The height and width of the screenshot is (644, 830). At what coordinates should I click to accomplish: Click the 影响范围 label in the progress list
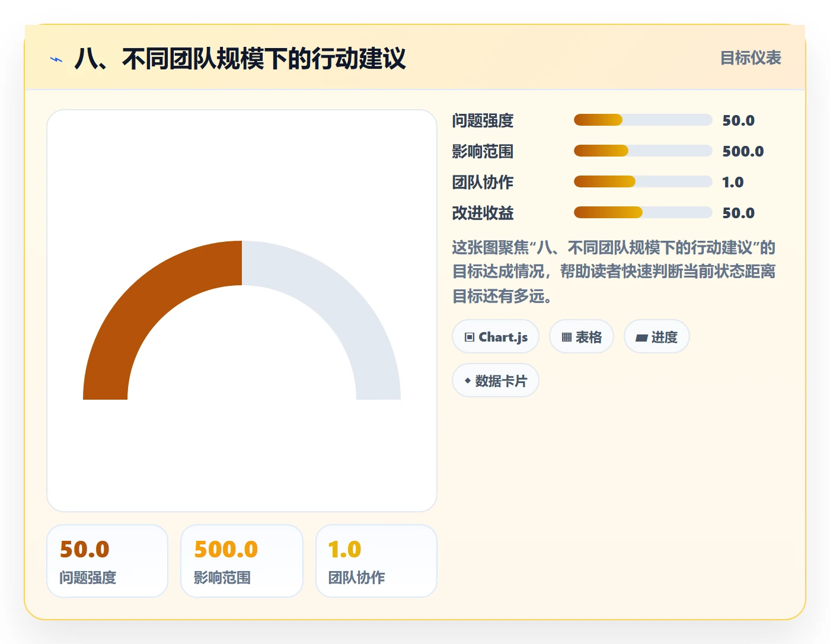(483, 151)
